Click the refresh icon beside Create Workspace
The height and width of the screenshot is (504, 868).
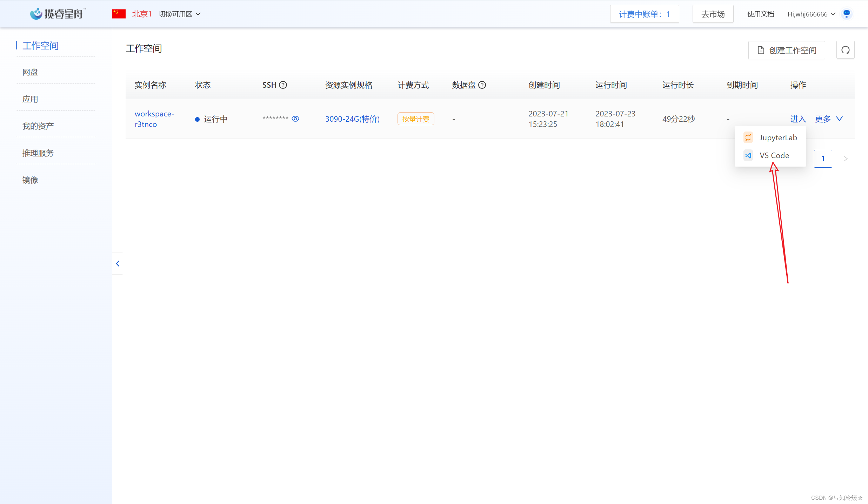[x=845, y=50]
